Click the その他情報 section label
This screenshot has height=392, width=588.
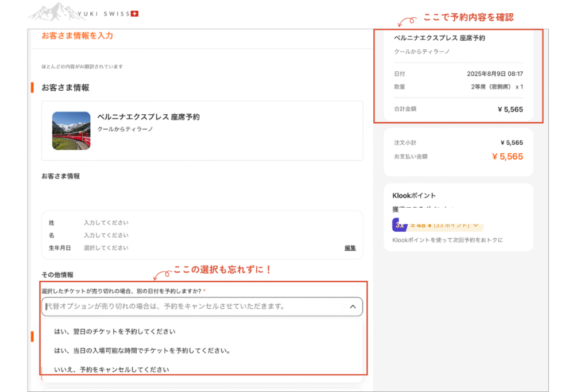point(57,275)
